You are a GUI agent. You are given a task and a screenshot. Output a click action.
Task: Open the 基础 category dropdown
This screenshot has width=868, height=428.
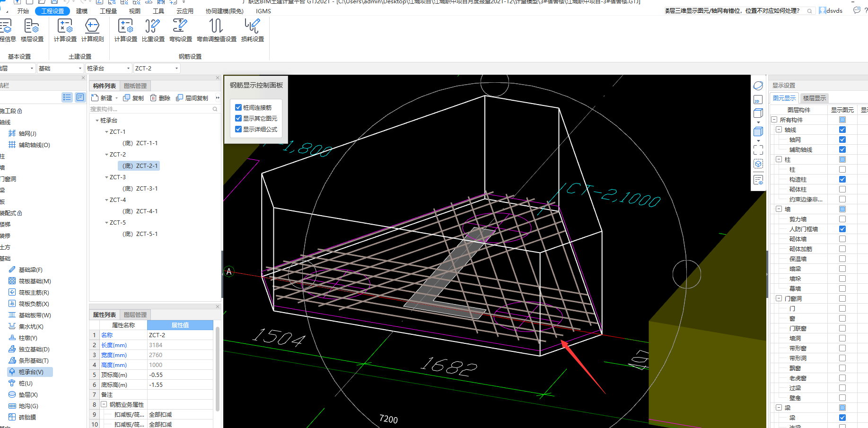(60, 69)
